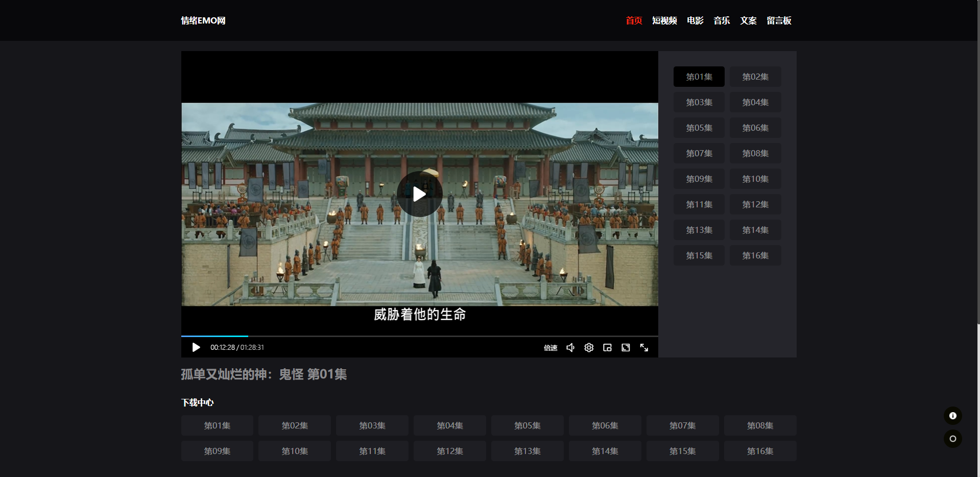Switch to 第04集 in the playlist sidebar
This screenshot has height=477, width=980.
(755, 102)
